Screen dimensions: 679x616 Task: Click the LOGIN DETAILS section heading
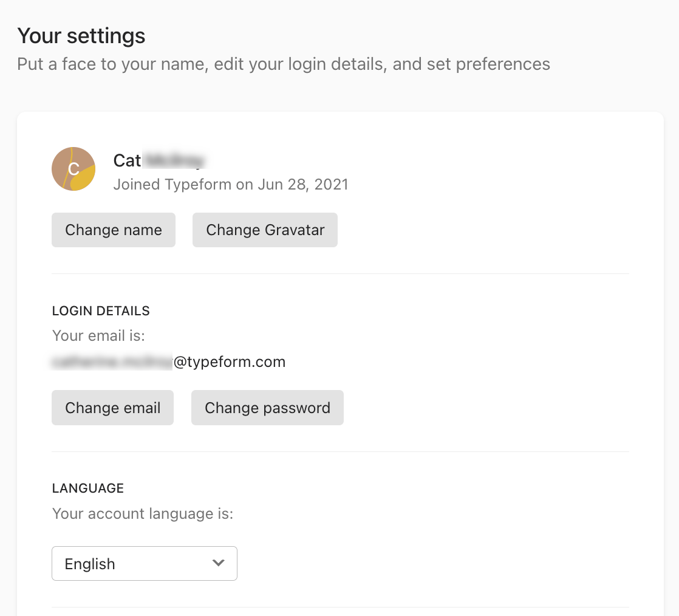coord(101,311)
